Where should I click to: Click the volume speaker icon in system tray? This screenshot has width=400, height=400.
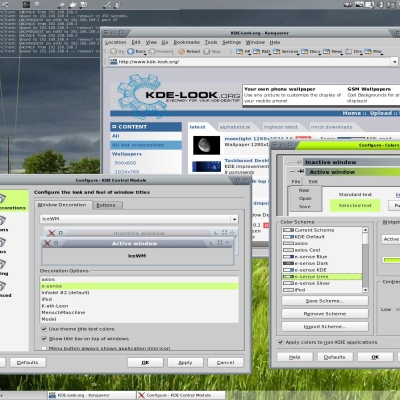click(380, 4)
